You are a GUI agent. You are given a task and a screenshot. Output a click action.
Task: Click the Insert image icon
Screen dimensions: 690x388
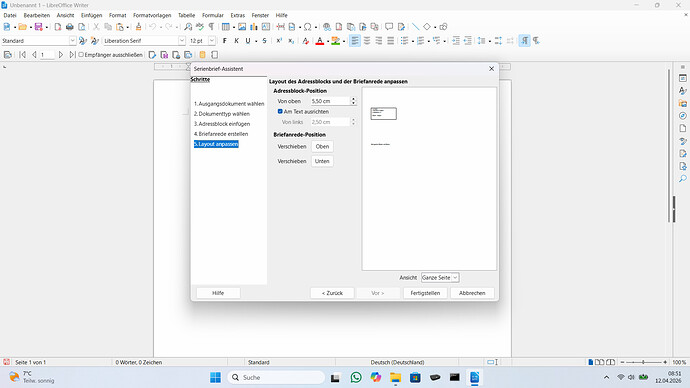click(x=242, y=27)
